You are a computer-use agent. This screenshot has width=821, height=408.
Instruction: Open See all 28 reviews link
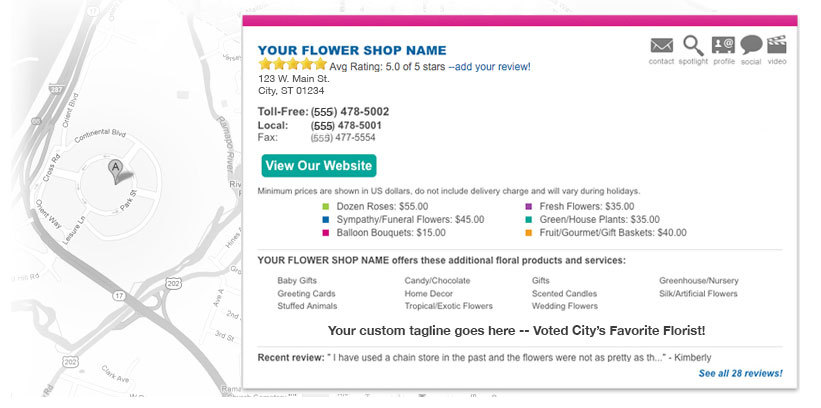pos(740,373)
